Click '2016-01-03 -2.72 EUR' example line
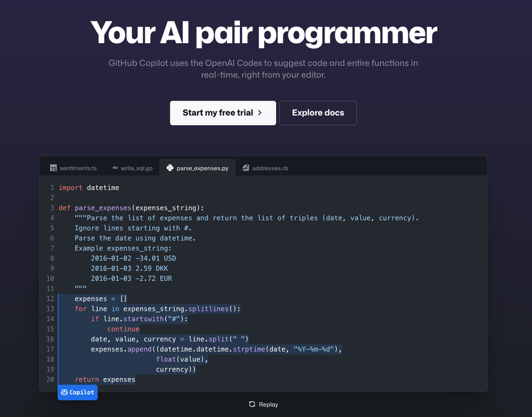This screenshot has height=417, width=532. [131, 278]
